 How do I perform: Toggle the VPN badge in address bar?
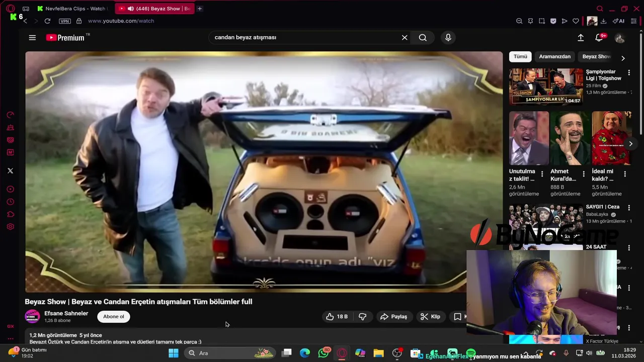tap(65, 21)
